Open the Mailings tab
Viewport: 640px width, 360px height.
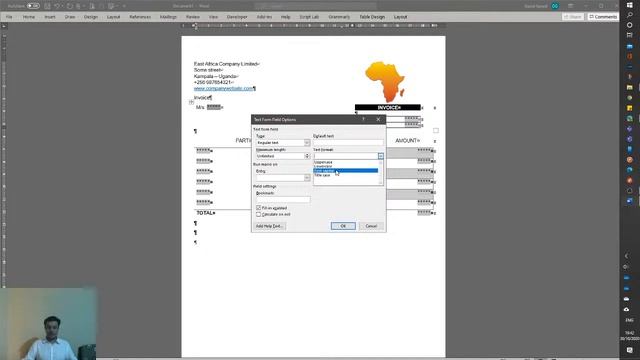coord(168,17)
